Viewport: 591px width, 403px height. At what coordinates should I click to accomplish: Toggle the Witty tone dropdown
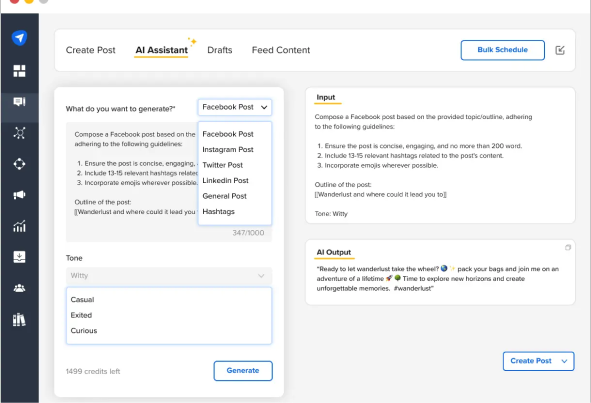point(169,276)
